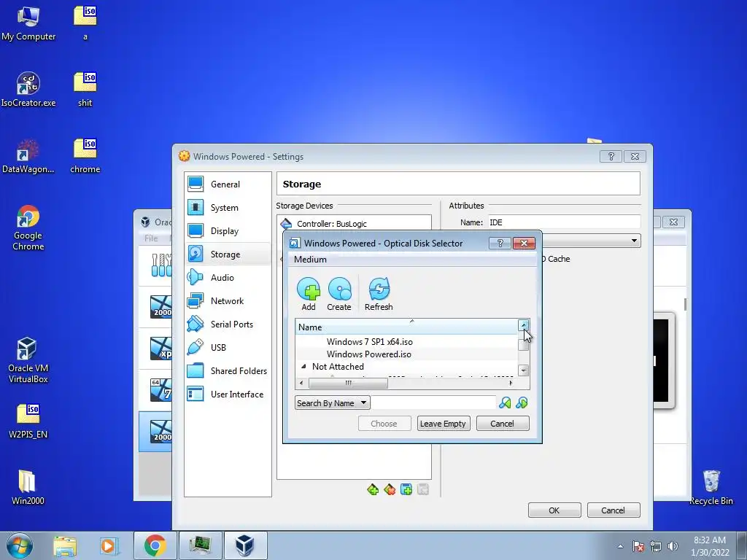Click the Name column header

[x=406, y=327]
